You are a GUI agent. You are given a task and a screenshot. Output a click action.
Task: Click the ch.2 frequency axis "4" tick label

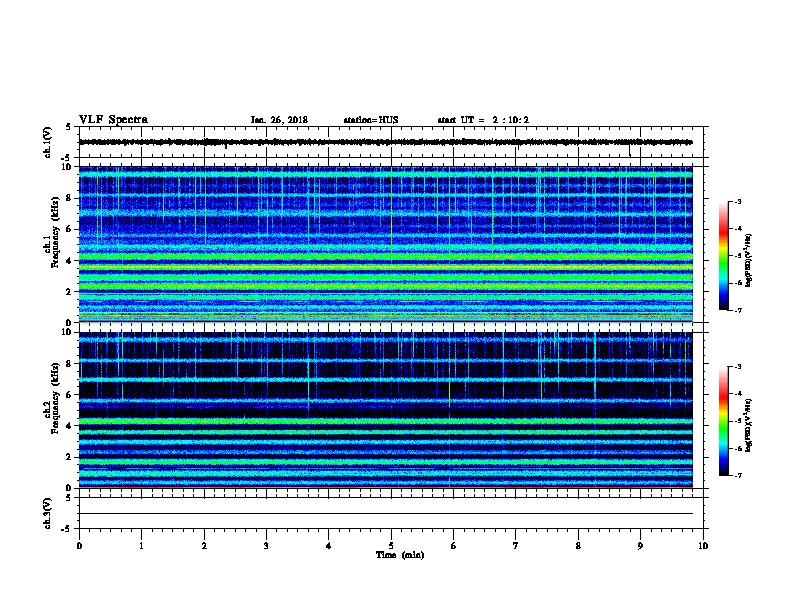(69, 426)
